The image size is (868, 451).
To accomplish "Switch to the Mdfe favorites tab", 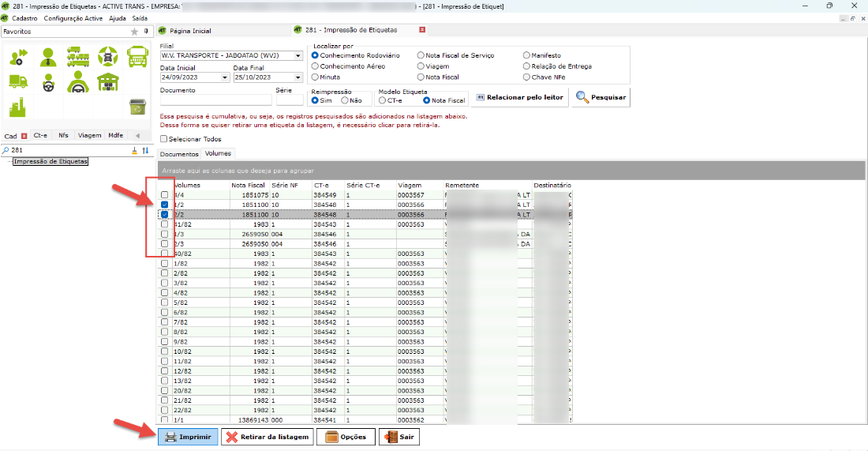I will pyautogui.click(x=116, y=135).
